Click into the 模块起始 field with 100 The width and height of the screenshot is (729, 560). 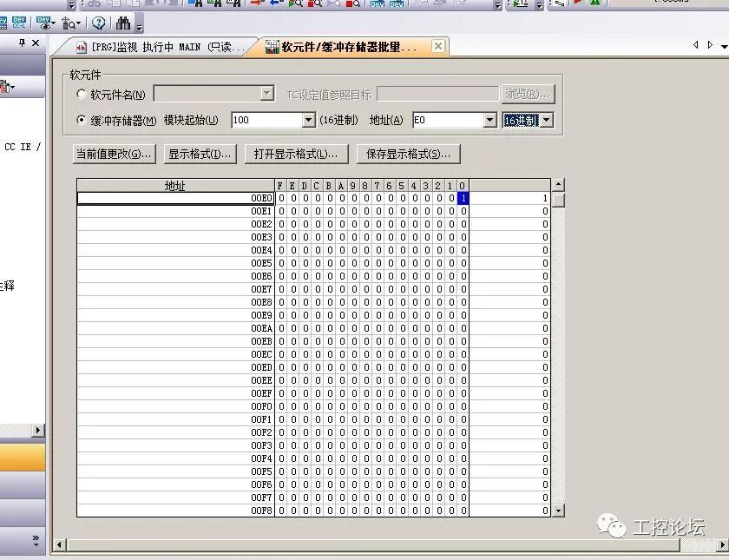coord(267,120)
